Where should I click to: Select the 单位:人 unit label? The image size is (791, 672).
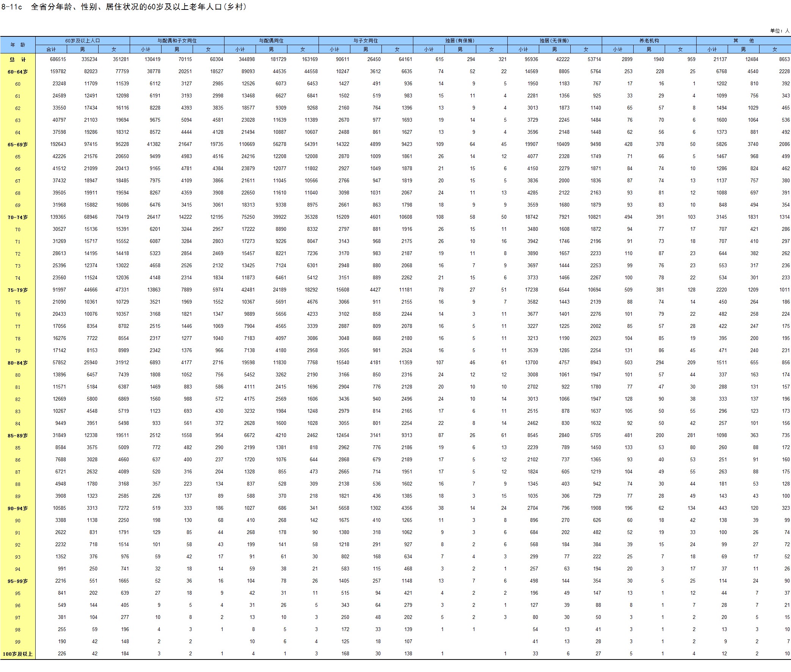779,31
